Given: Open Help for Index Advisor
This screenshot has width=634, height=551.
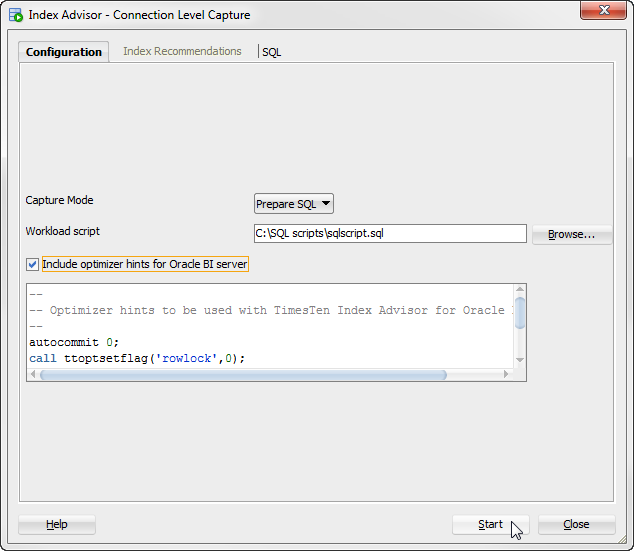Looking at the screenshot, I should click(x=57, y=524).
